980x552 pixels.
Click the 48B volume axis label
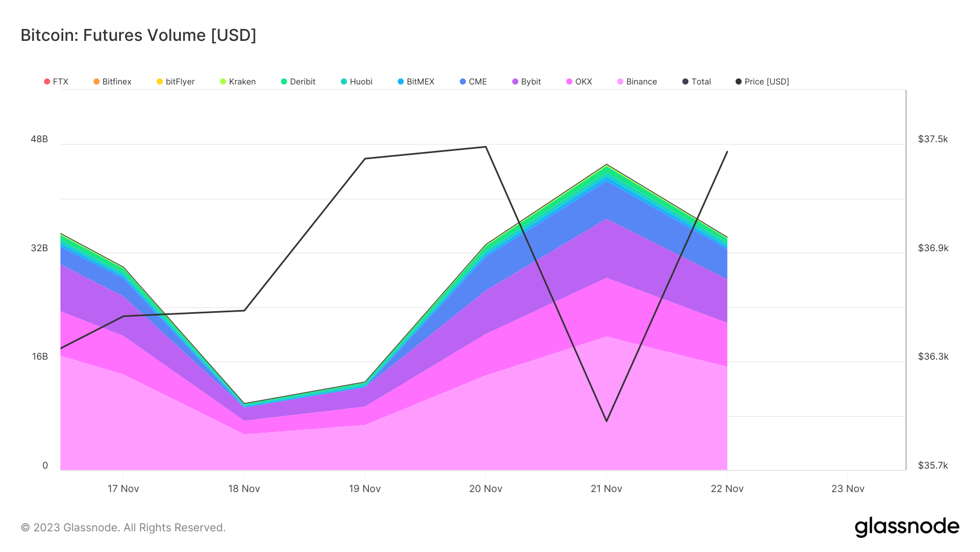click(39, 139)
